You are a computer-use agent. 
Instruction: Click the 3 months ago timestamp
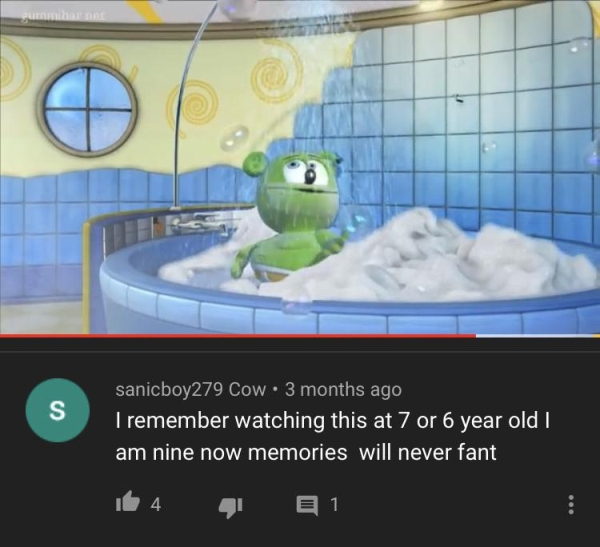[343, 390]
